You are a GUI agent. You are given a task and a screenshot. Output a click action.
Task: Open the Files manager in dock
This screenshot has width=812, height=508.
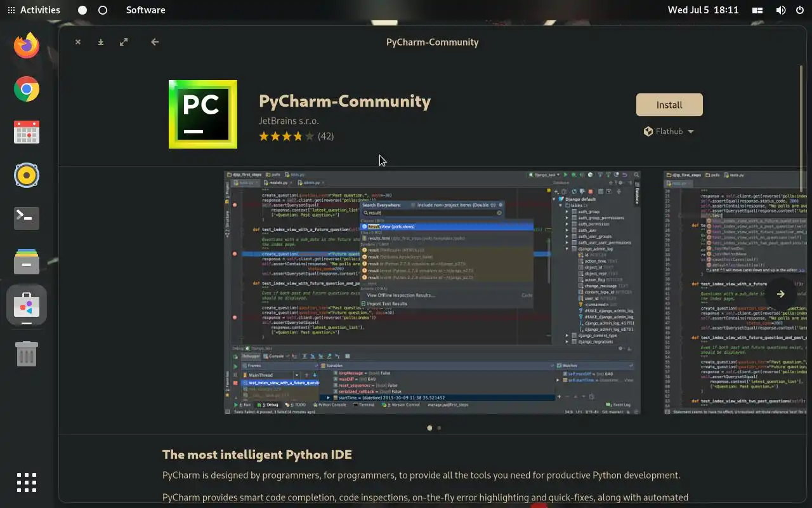tap(26, 262)
